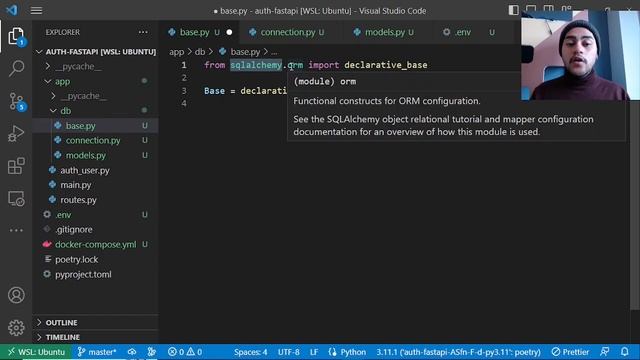
Task: Click the editor vertical scrollbar
Action: 634,204
